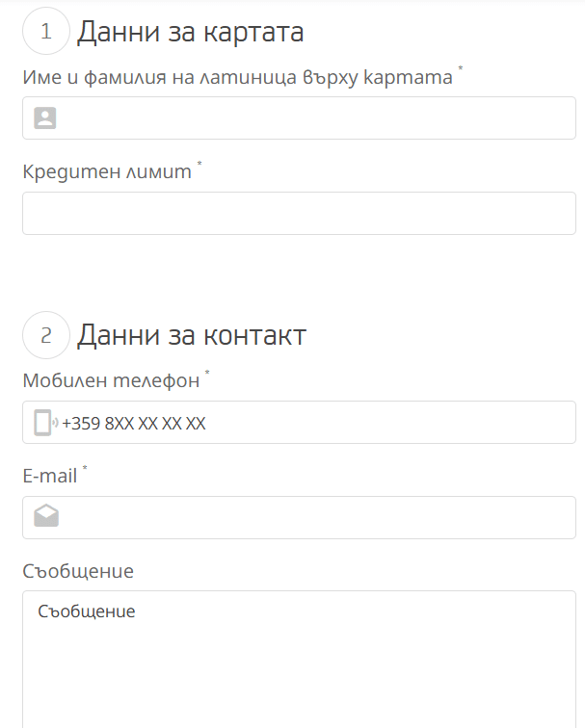Click the envelope icon in E-mail field
Image resolution: width=585 pixels, height=728 pixels.
click(x=46, y=517)
